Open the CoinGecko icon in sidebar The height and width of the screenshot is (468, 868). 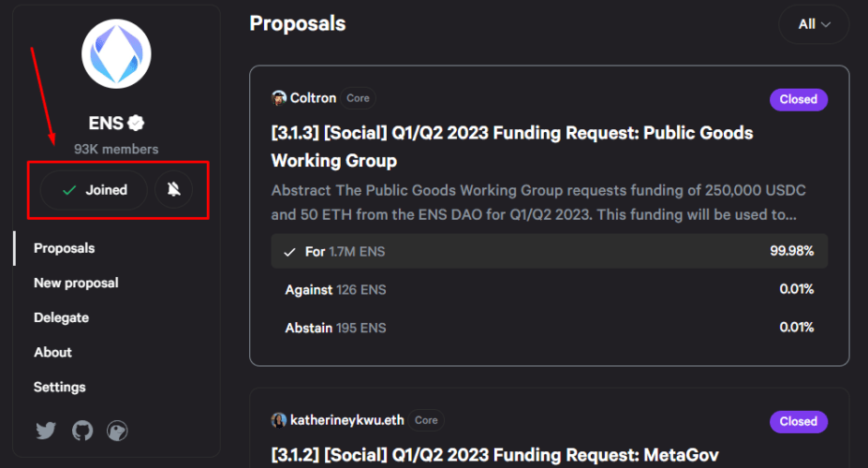(117, 431)
